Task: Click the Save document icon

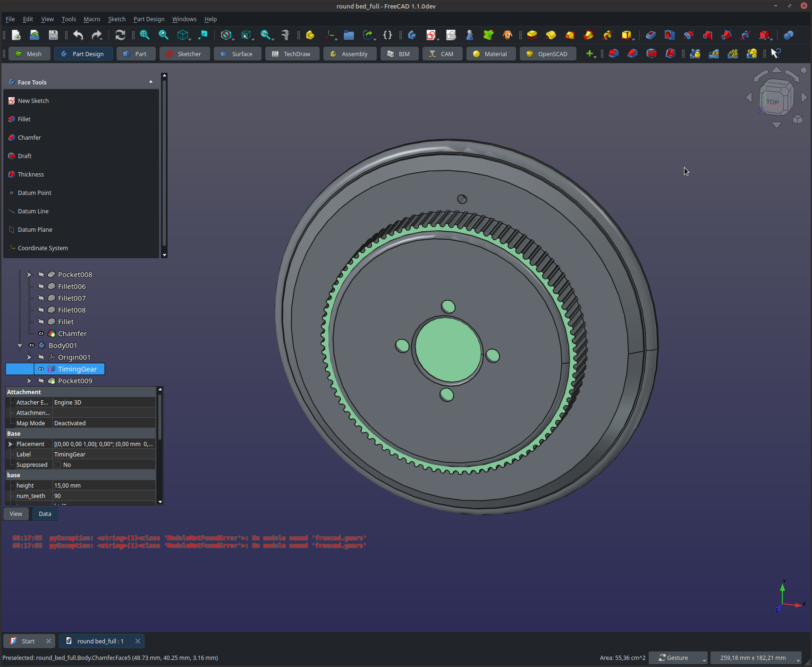Action: point(53,35)
